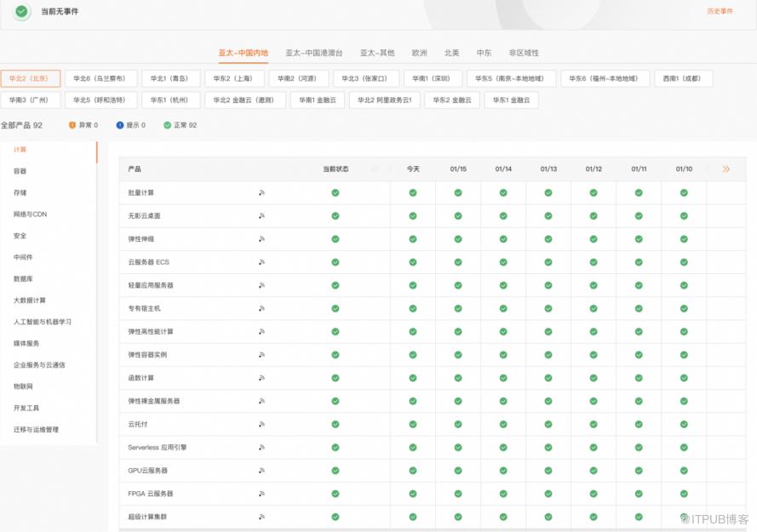Click green check icon beside 当前无事件

click(x=21, y=11)
